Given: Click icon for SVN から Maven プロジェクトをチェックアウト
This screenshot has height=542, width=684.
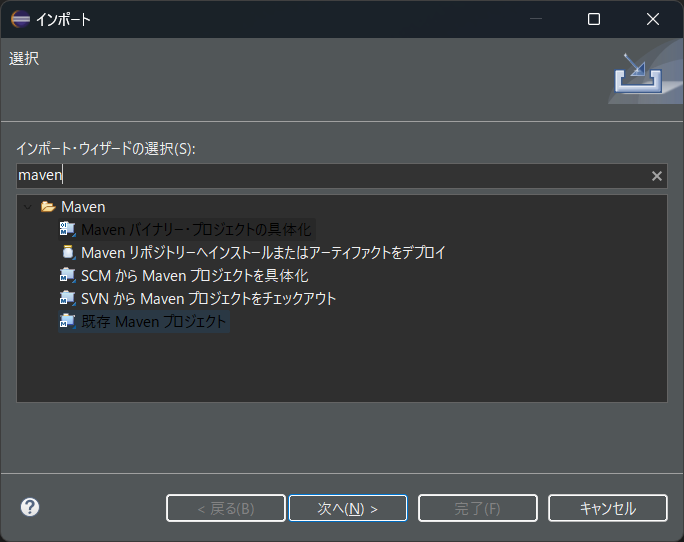Looking at the screenshot, I should pos(67,298).
